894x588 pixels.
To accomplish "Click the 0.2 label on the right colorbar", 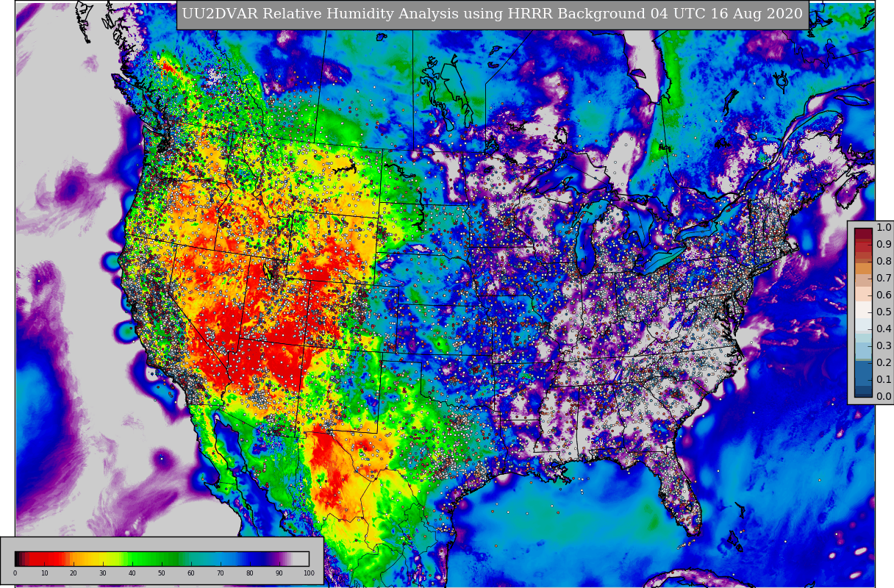I will [x=884, y=362].
